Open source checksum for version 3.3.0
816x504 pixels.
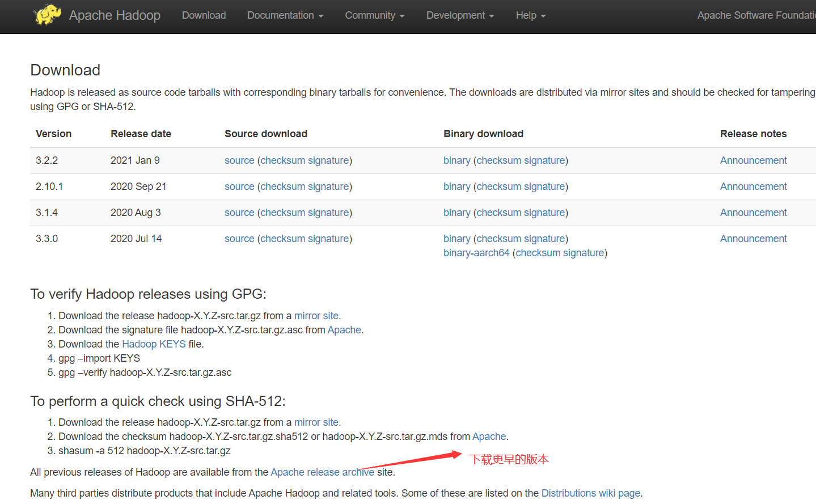pyautogui.click(x=282, y=239)
